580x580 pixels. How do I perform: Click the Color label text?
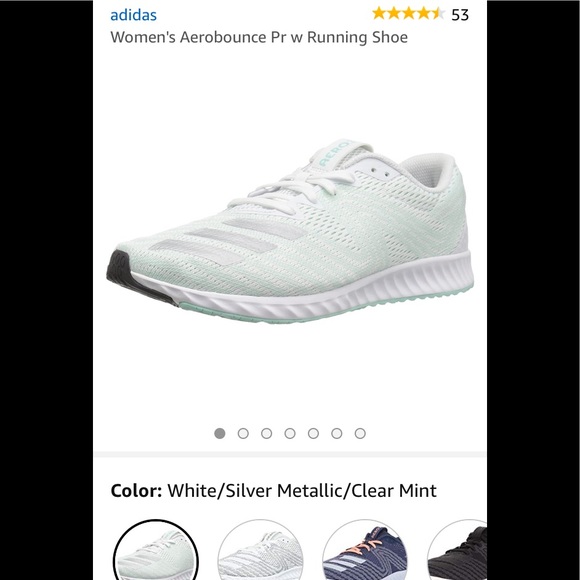tap(136, 491)
